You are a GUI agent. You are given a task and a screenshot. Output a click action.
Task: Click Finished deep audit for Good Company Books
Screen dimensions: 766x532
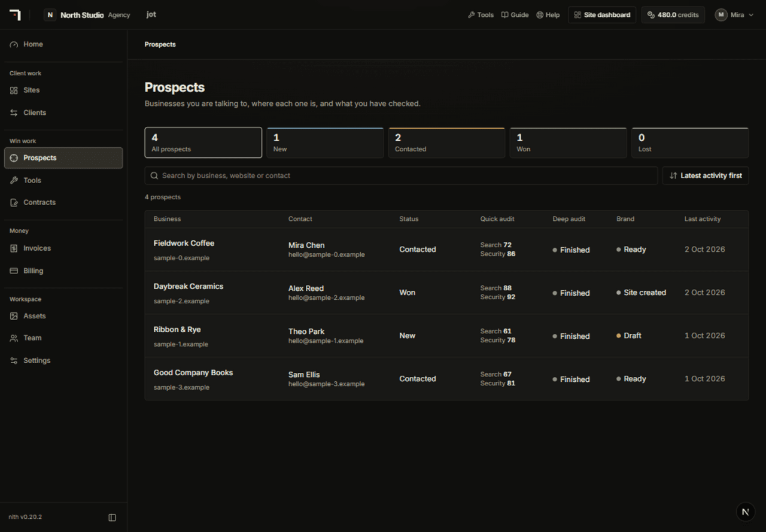pos(571,379)
